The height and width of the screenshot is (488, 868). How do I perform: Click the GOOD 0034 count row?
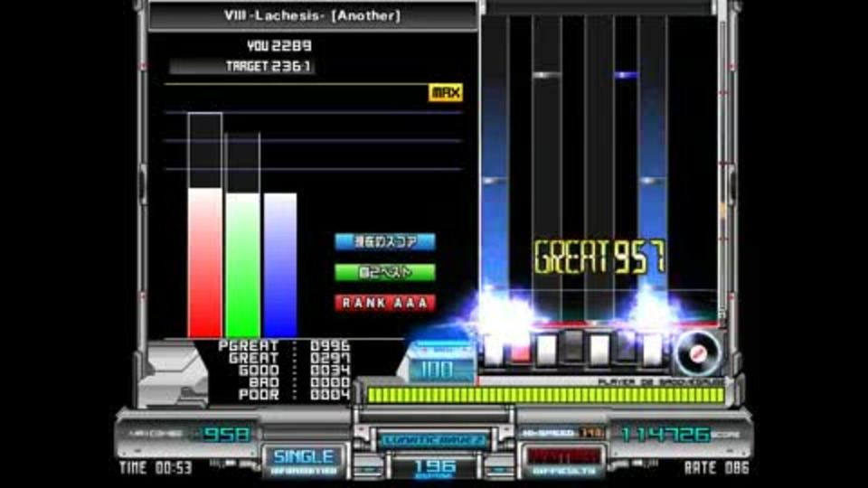(x=294, y=371)
